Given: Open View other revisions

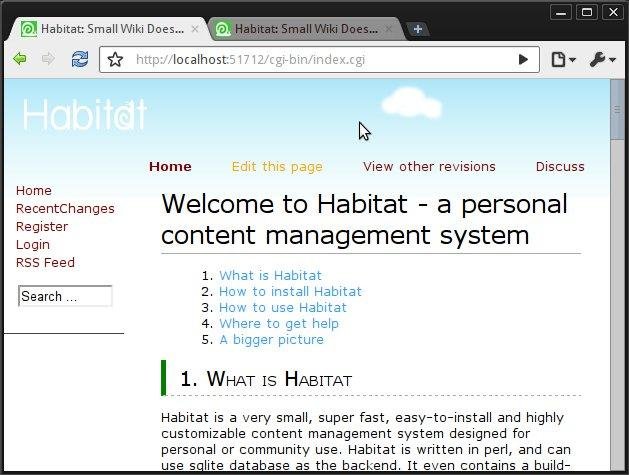Looking at the screenshot, I should (x=429, y=166).
